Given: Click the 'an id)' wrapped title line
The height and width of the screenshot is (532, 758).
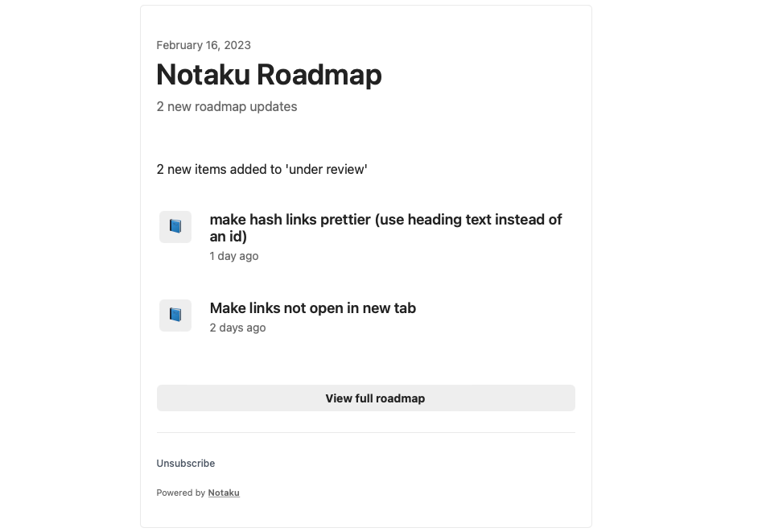Looking at the screenshot, I should point(229,237).
